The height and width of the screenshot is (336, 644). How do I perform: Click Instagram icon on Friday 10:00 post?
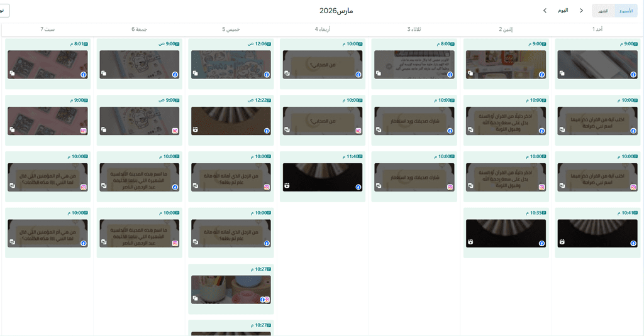pos(175,243)
